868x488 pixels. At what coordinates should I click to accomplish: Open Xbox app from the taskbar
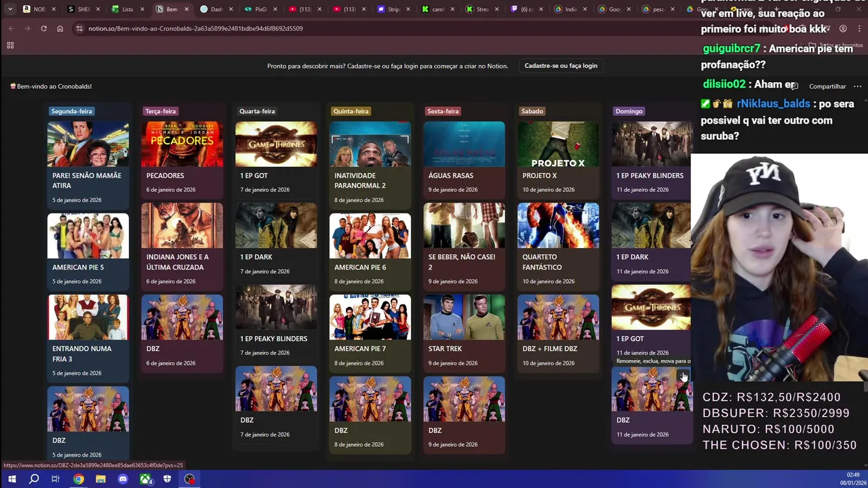pyautogui.click(x=145, y=479)
